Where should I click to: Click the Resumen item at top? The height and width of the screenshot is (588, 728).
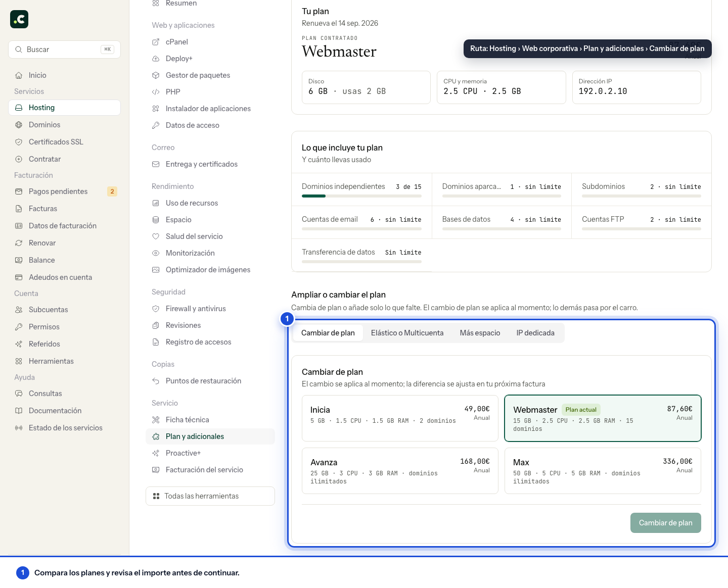(210, 4)
